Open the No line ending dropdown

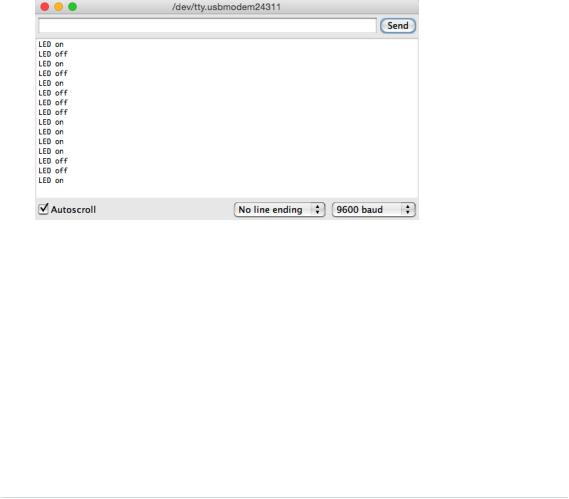[x=279, y=210]
